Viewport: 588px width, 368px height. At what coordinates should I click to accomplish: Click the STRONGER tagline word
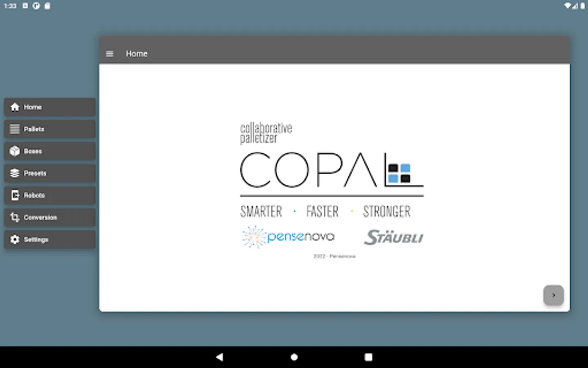pyautogui.click(x=387, y=211)
